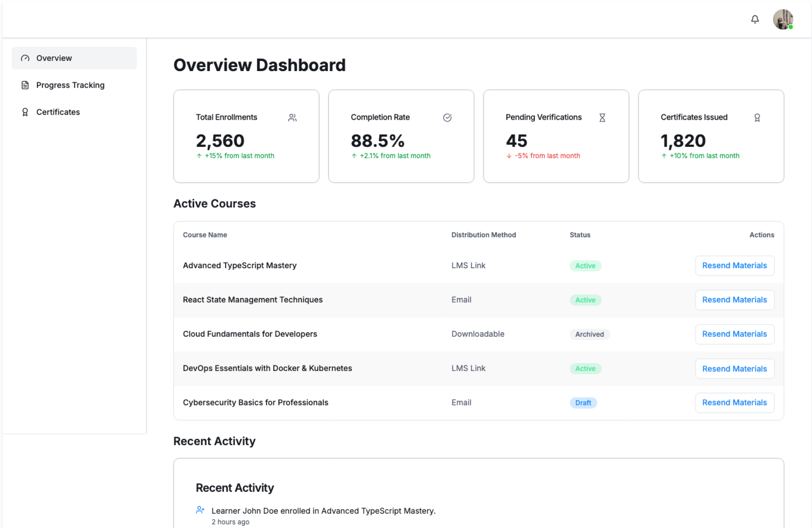The height and width of the screenshot is (528, 812).
Task: Resend Materials for Cybersecurity Basics course
Action: [734, 403]
